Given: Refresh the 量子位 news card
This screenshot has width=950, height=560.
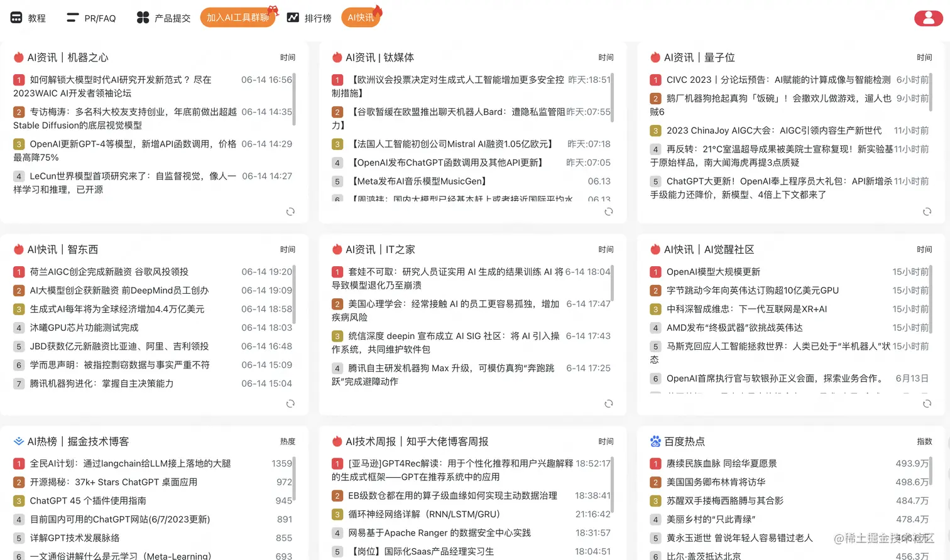Looking at the screenshot, I should 927,212.
